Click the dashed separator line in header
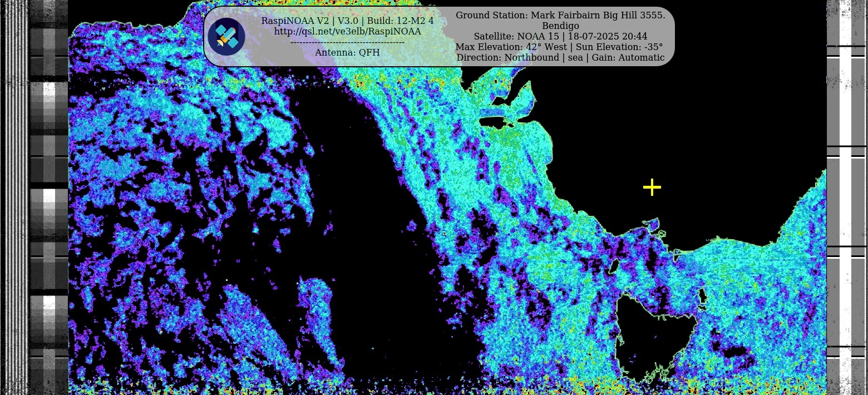Image resolution: width=868 pixels, height=395 pixels. [x=347, y=42]
